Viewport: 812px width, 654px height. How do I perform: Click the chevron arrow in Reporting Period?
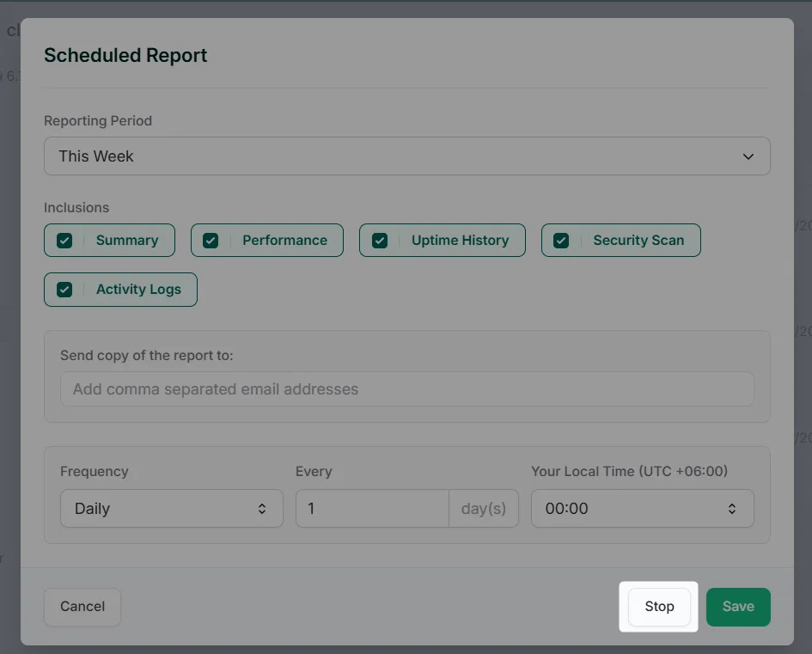coord(748,156)
